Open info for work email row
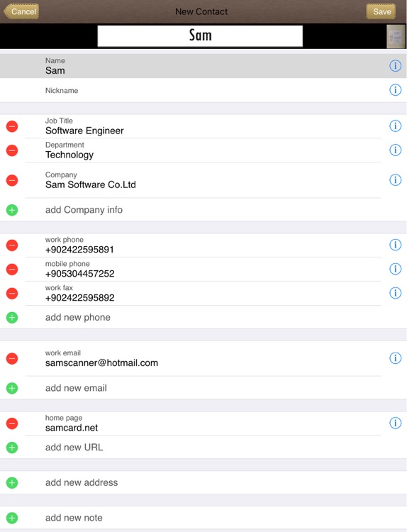Screen dimensions: 407x532 coord(395,358)
